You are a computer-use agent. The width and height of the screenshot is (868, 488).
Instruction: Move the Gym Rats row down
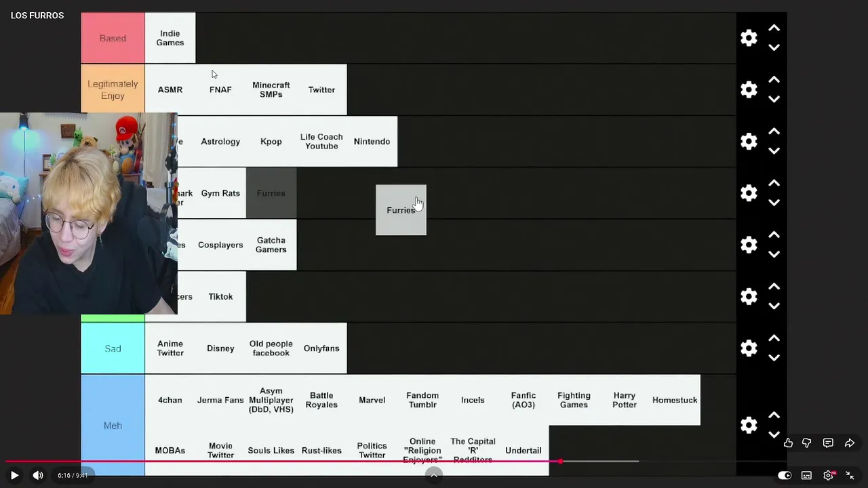[774, 203]
